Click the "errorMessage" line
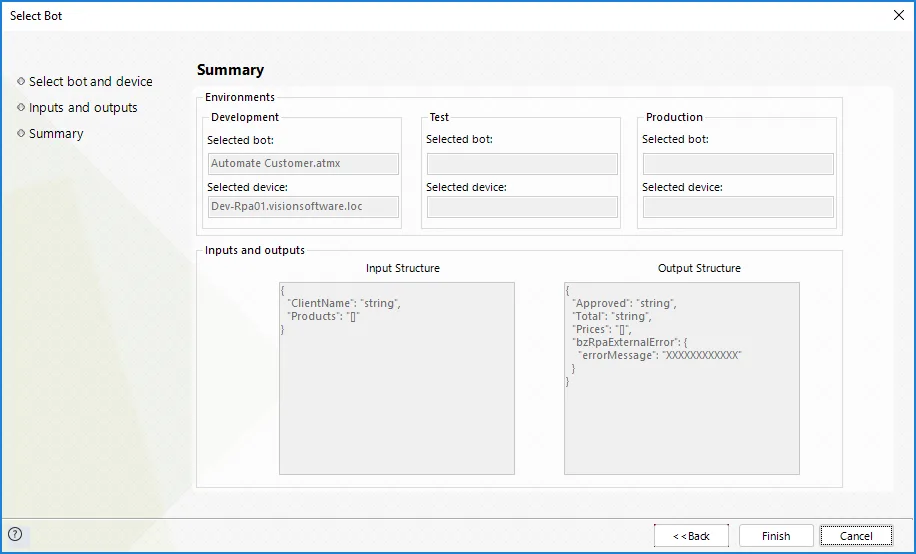The width and height of the screenshot is (916, 554). (x=659, y=355)
